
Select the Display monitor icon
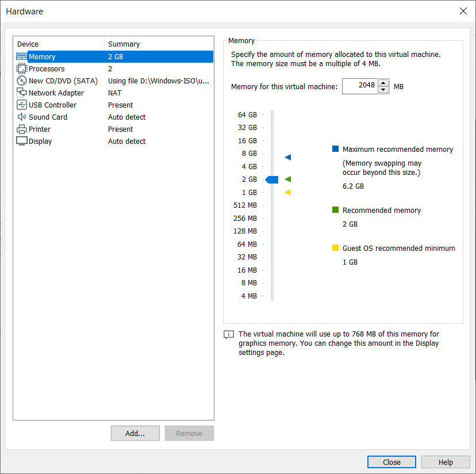click(21, 142)
